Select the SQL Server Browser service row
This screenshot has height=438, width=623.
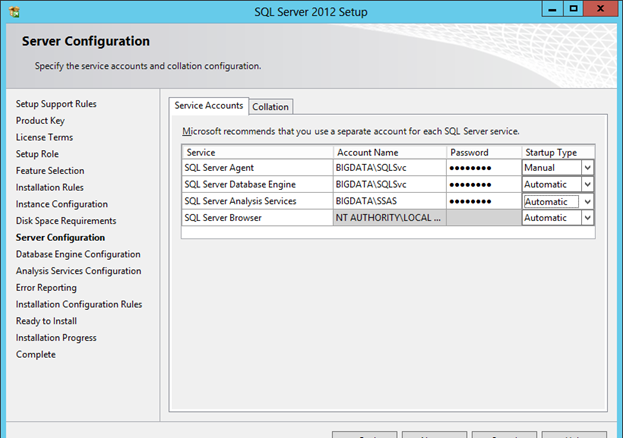click(x=257, y=218)
